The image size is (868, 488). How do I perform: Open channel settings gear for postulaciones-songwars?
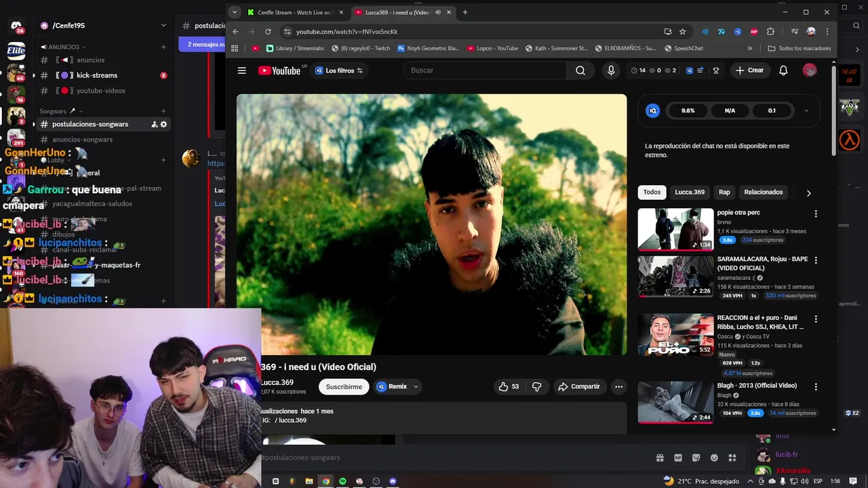coord(163,124)
